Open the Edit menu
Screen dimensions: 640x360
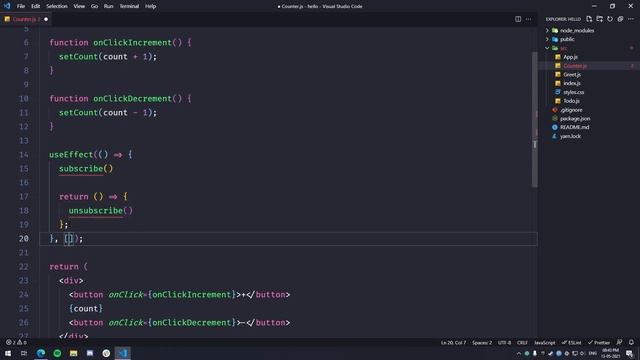[x=36, y=6]
